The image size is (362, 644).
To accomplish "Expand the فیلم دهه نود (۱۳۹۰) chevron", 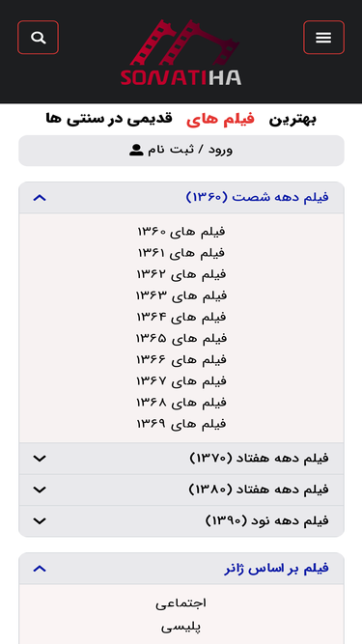I will pyautogui.click(x=40, y=520).
